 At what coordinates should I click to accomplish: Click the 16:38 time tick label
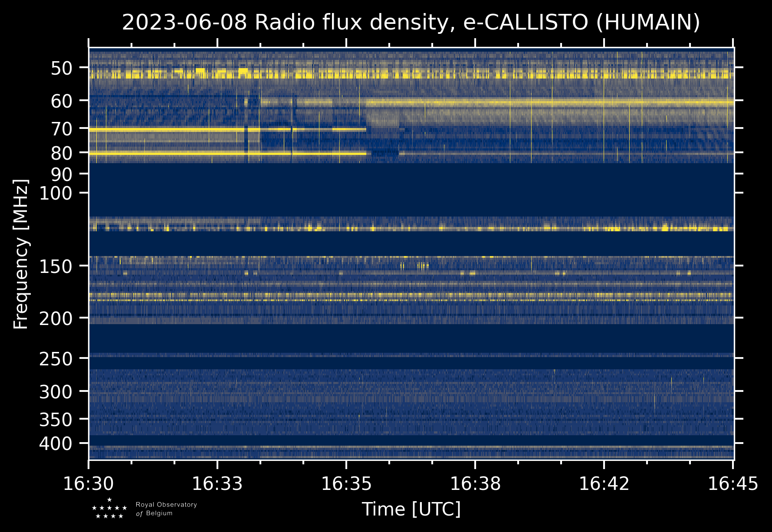475,484
